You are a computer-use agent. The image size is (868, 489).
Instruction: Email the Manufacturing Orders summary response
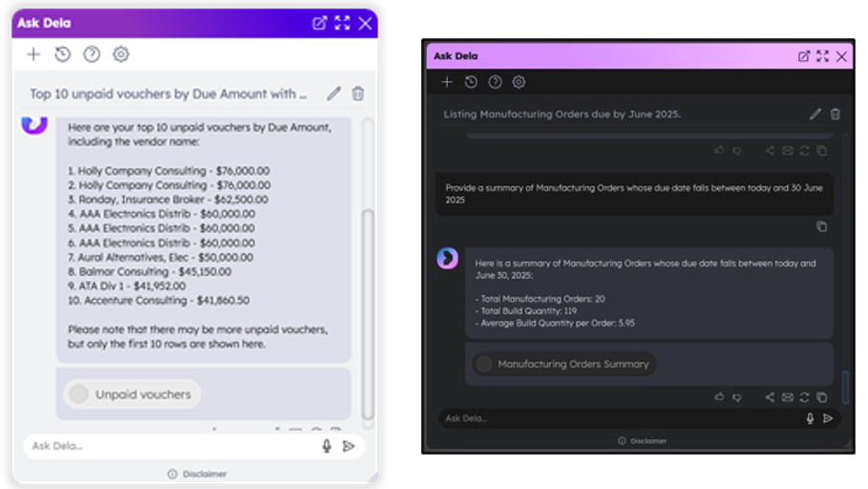click(x=787, y=397)
